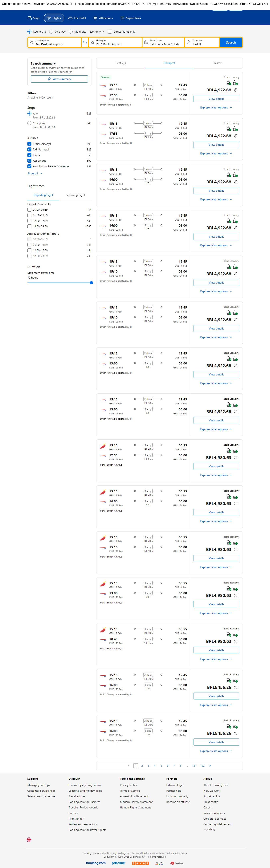The image size is (270, 868).
Task: Open the Returning flight times tab
Action: point(75,195)
